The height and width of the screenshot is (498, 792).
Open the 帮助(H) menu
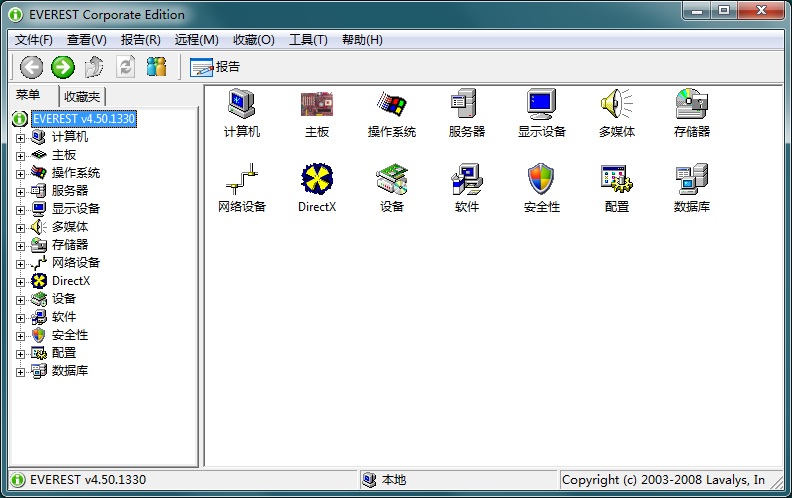pyautogui.click(x=362, y=40)
